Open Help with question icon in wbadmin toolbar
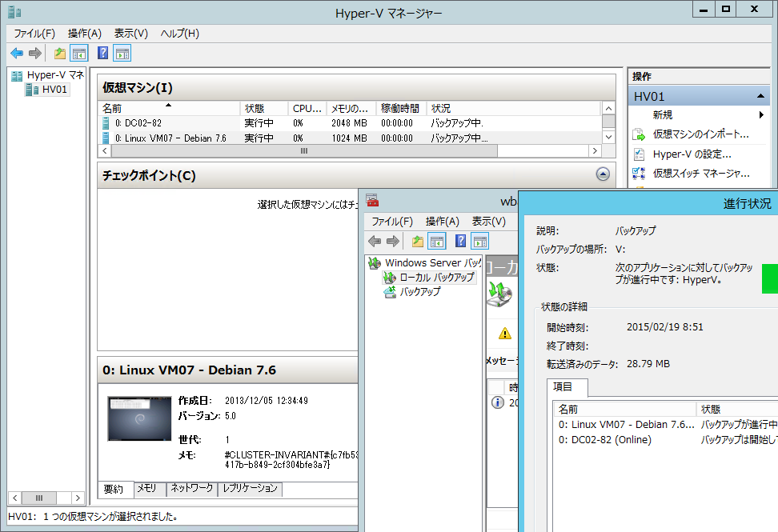The image size is (778, 532). 460,241
